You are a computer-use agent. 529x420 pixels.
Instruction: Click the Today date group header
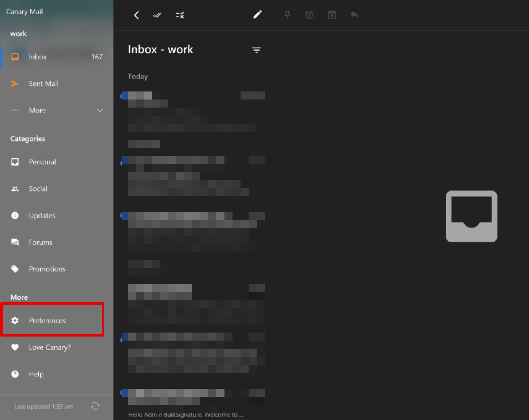pos(138,77)
